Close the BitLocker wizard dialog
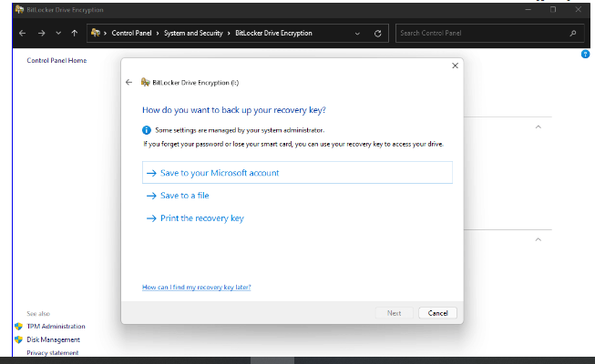 (x=455, y=66)
